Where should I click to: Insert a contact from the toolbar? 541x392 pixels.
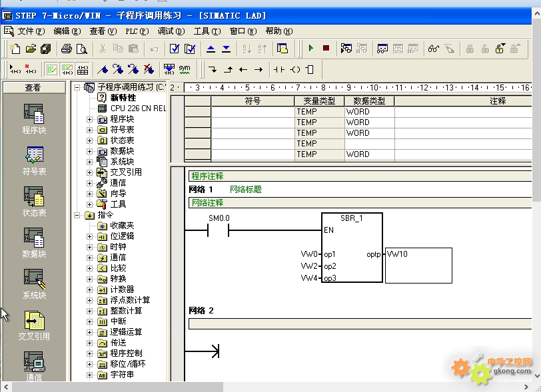point(278,70)
